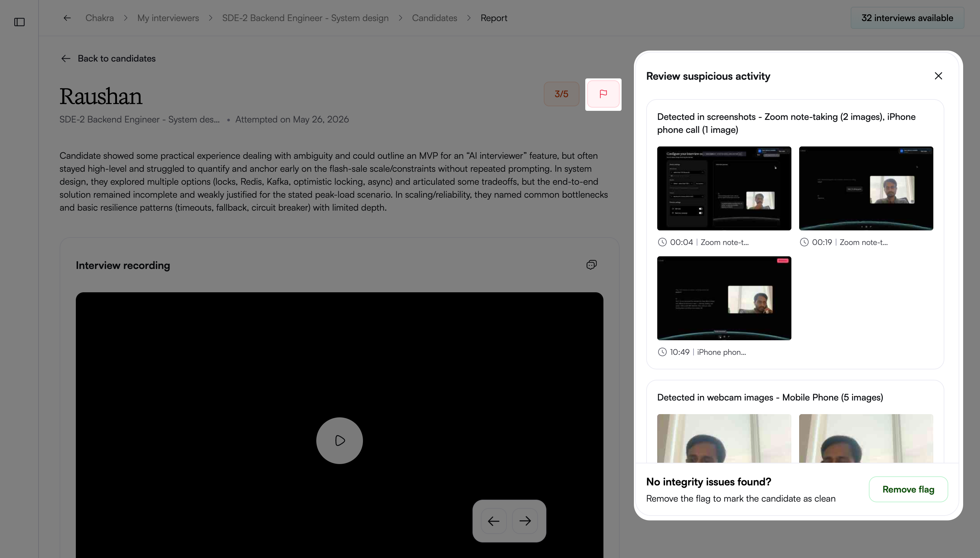Toggle the sidebar panel icon
980x558 pixels.
point(19,22)
